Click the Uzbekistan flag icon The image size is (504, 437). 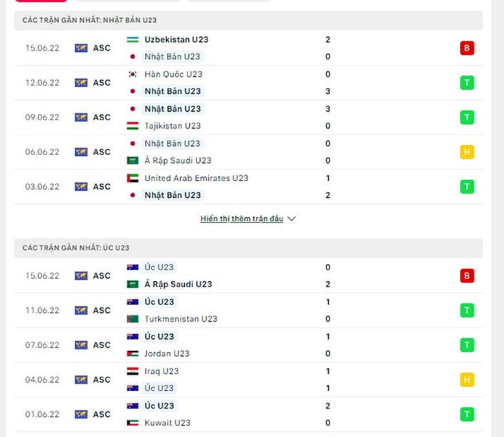132,39
